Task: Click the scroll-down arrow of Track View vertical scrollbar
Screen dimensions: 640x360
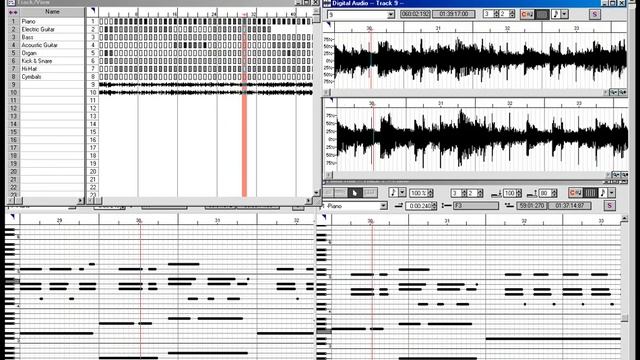Action: pos(316,192)
